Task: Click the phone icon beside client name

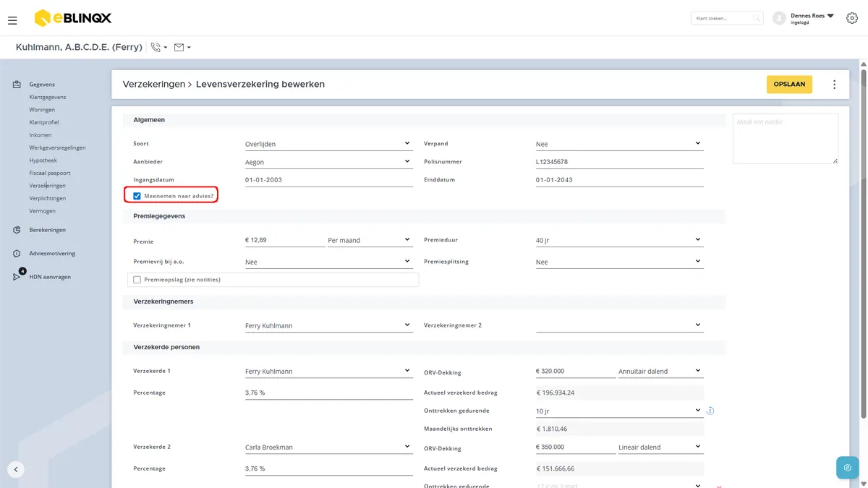Action: [156, 48]
